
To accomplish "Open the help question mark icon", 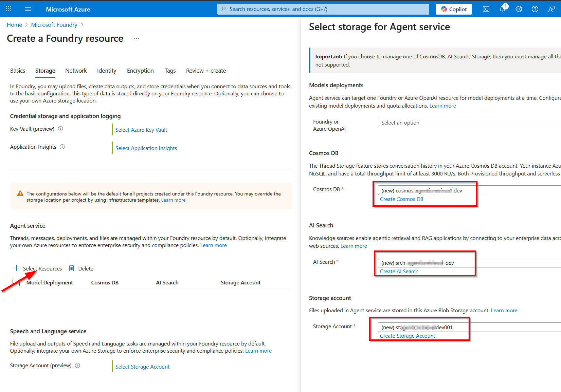I will pyautogui.click(x=535, y=9).
